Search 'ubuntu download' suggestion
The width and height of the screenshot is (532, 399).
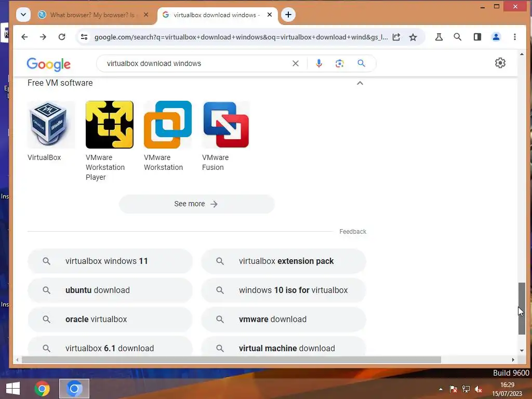click(x=110, y=290)
